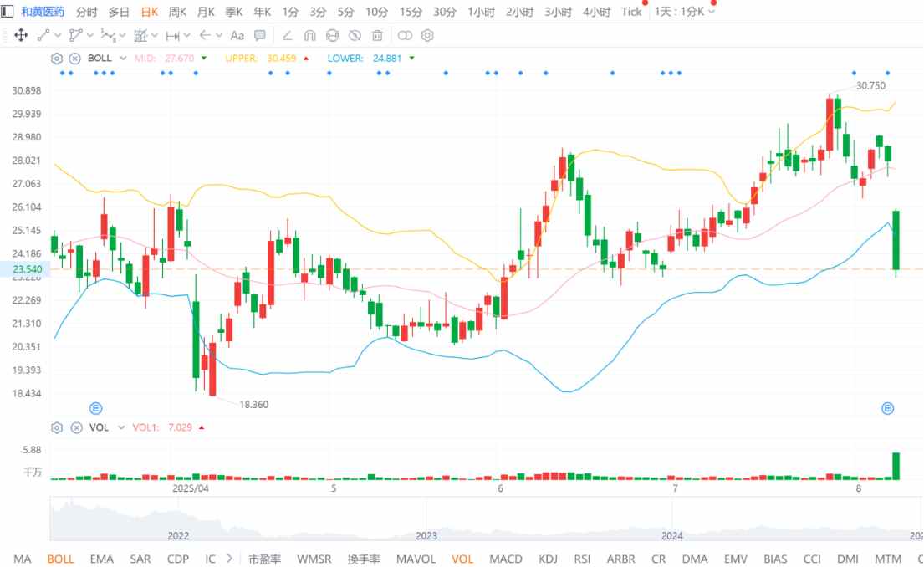Toggle the overlapping circles compare icon

pos(405,35)
